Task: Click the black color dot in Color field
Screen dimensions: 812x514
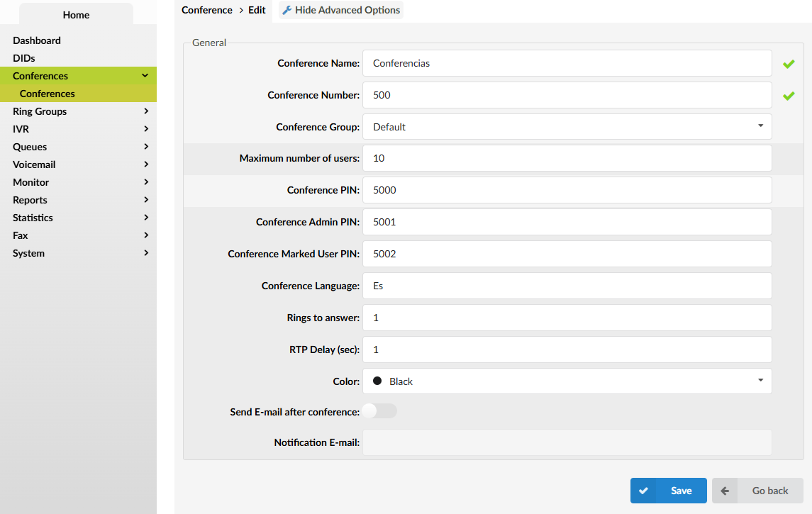Action: [377, 381]
